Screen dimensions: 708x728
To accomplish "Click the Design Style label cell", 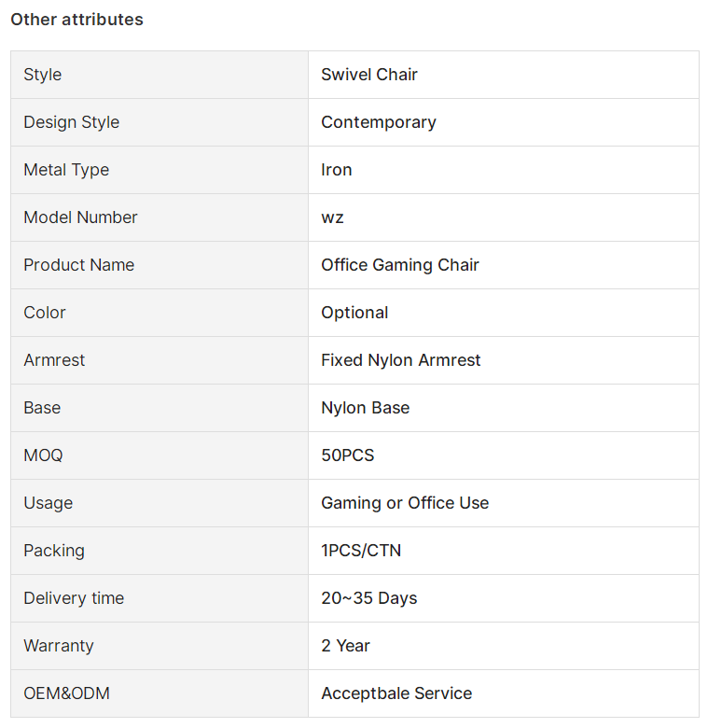I will coord(160,122).
